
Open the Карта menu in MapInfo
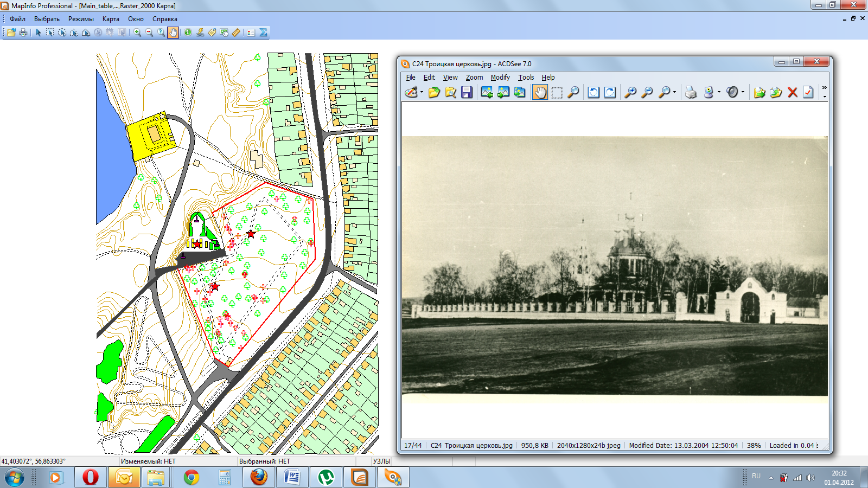(111, 19)
